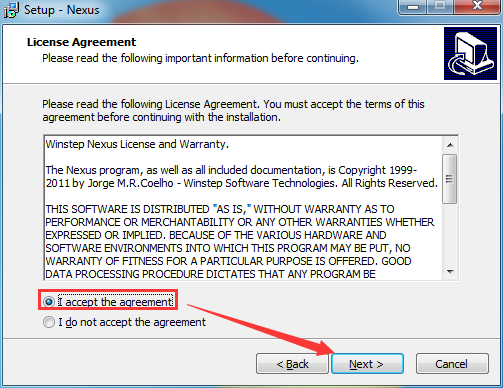Minimize the Setup - Nexus window
Screen dimensions: 503x388
(413, 7)
